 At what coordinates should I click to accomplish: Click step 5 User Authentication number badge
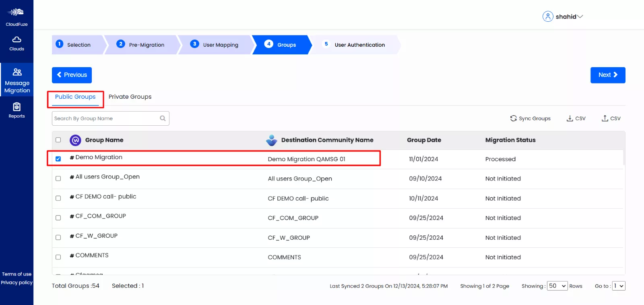[x=326, y=44]
